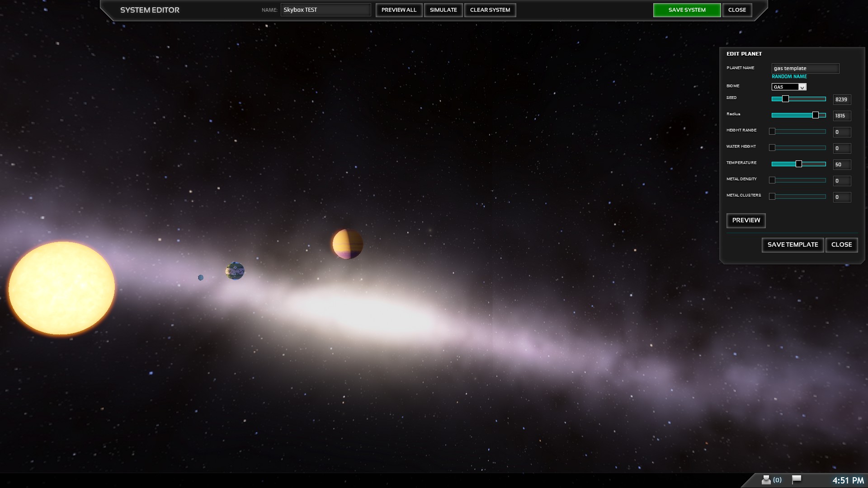The image size is (868, 488).
Task: Focus the Temperature value field 50
Action: coord(842,164)
